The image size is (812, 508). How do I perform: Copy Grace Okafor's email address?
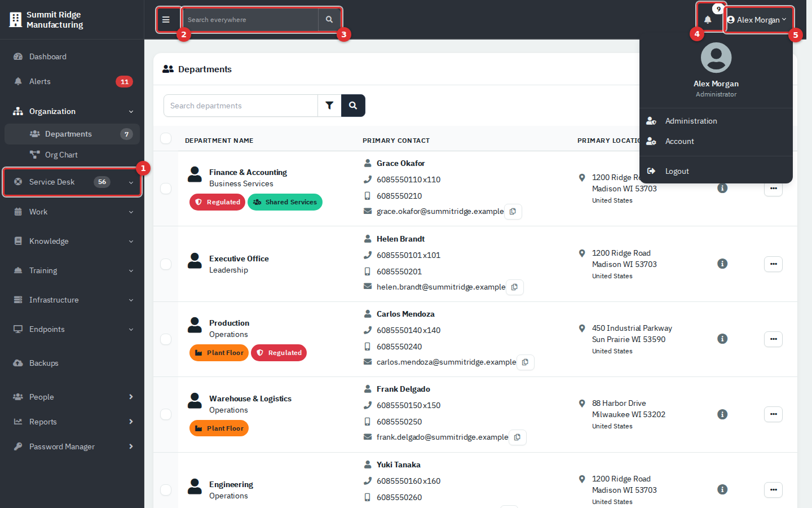pos(513,212)
